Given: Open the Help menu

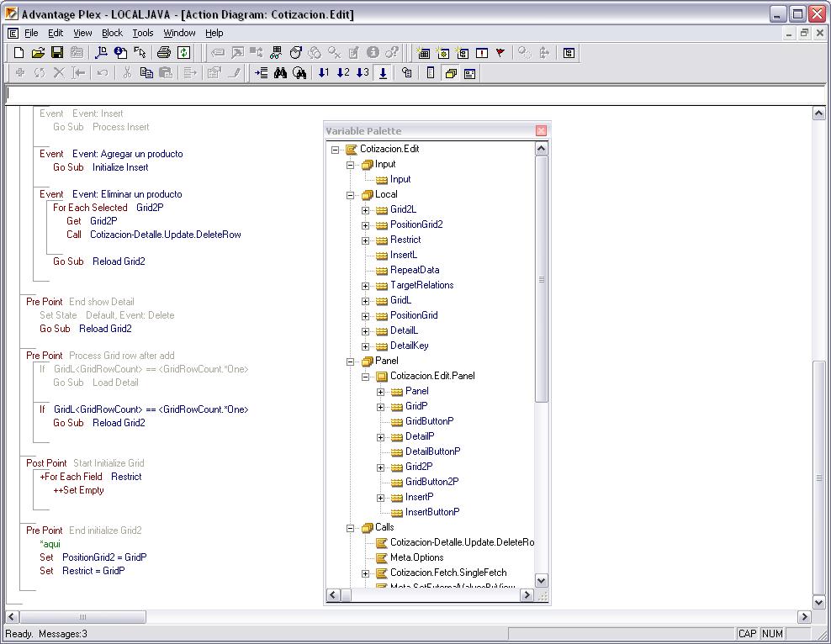Looking at the screenshot, I should (214, 33).
